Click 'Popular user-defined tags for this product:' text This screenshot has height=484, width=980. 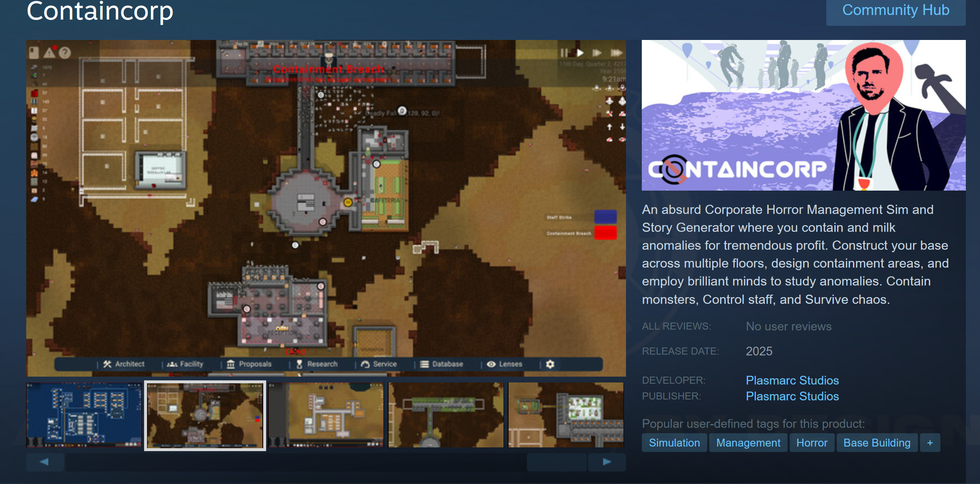tap(753, 424)
